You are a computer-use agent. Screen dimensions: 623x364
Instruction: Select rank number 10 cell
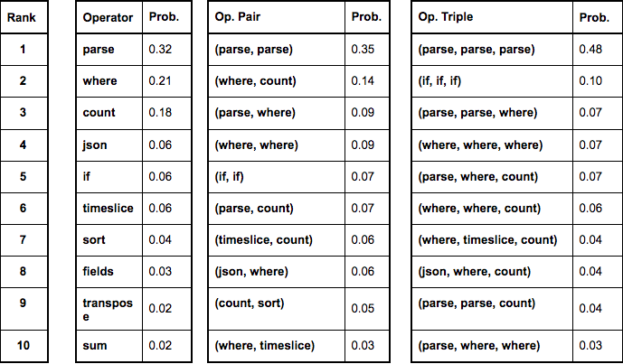pyautogui.click(x=24, y=345)
